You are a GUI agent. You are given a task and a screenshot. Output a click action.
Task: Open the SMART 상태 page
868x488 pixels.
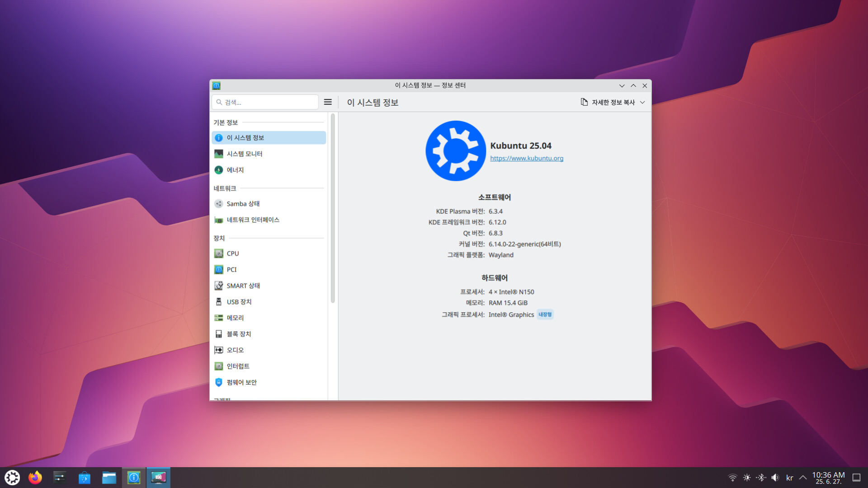[x=243, y=286]
